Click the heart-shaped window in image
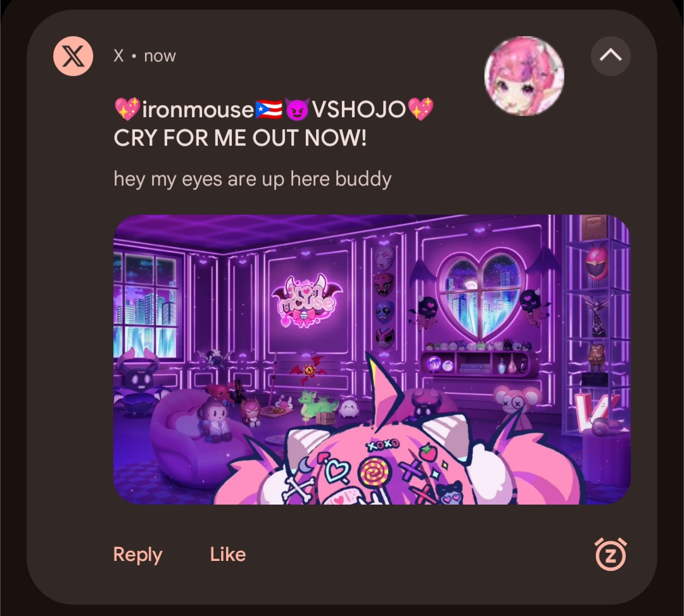The image size is (684, 616). pos(481,296)
